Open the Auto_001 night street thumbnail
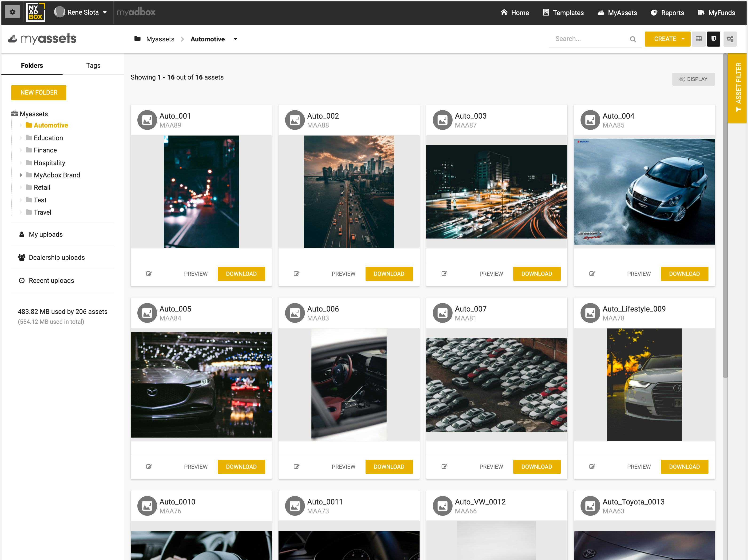 (x=201, y=192)
